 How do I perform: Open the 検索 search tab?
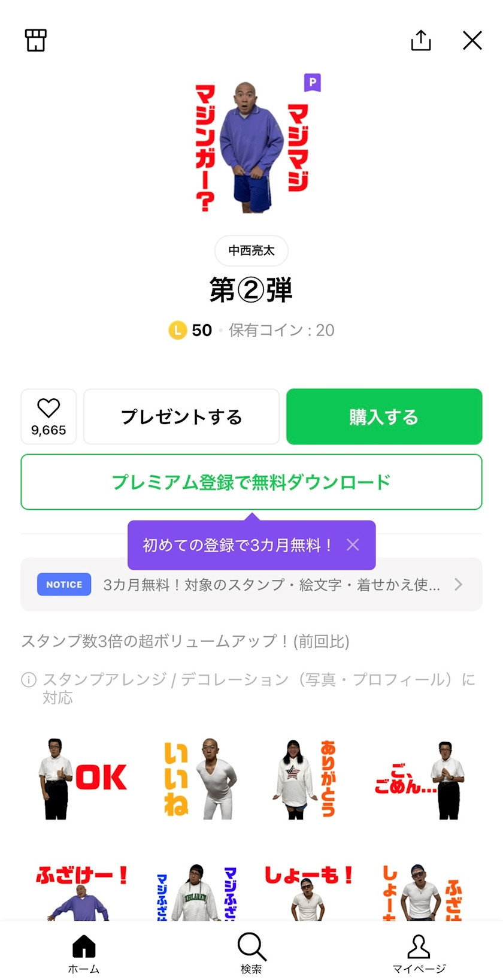coord(251,954)
